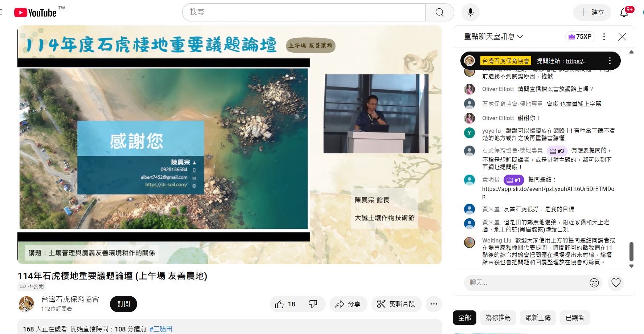Click the video player area
Screen dimensions: 644x334
click(x=229, y=145)
